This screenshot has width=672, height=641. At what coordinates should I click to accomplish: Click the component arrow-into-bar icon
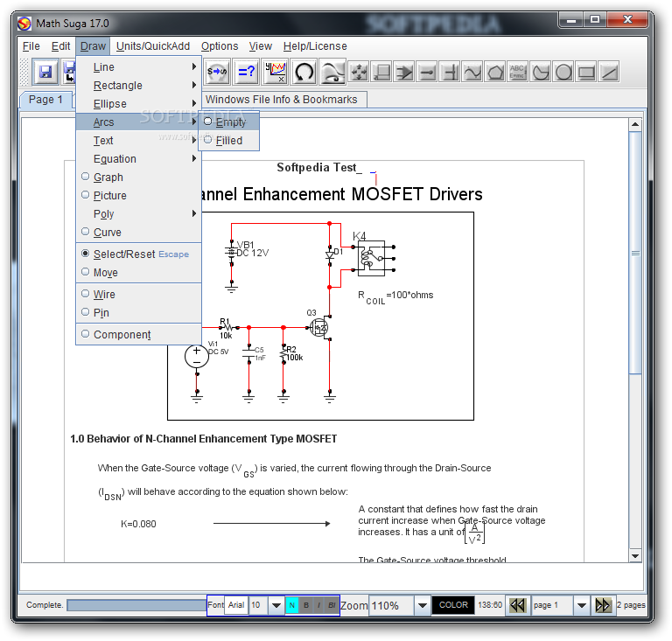point(404,72)
